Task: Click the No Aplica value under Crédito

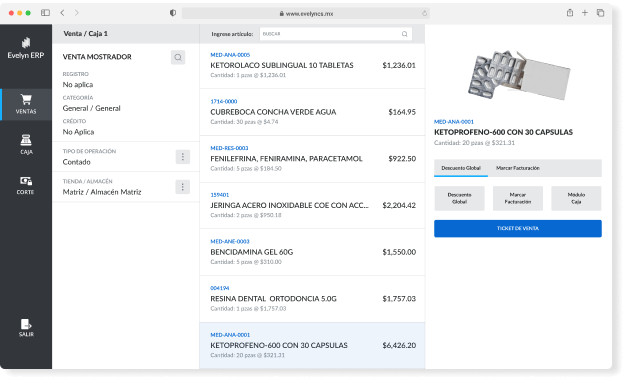Action: pyautogui.click(x=78, y=132)
